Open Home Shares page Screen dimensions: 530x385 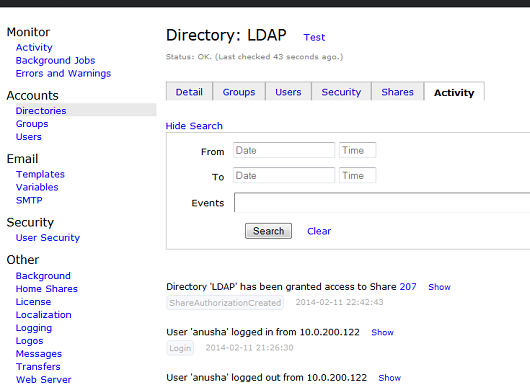[47, 289]
